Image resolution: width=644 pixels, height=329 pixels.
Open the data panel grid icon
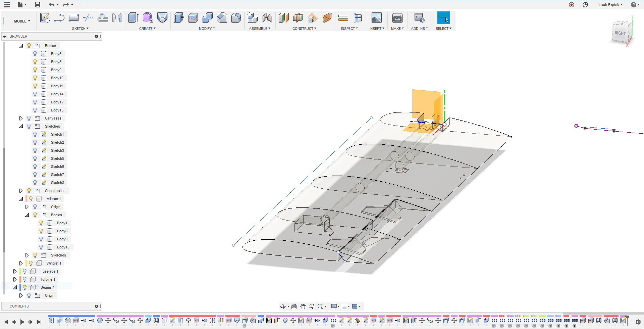(x=7, y=4)
